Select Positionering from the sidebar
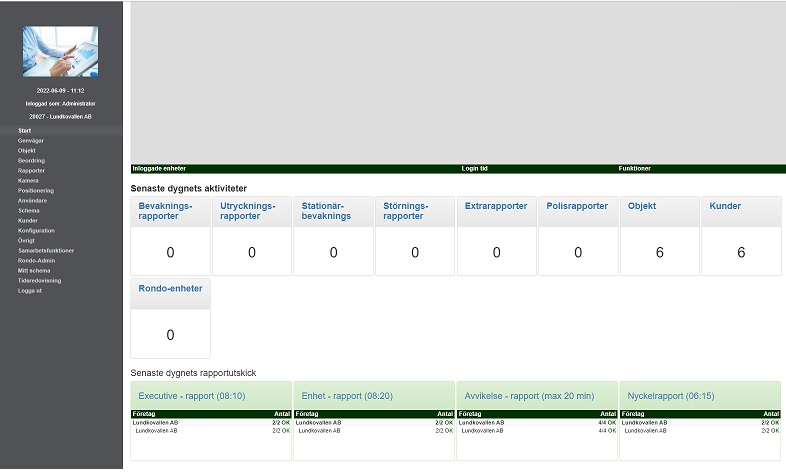 tap(36, 190)
